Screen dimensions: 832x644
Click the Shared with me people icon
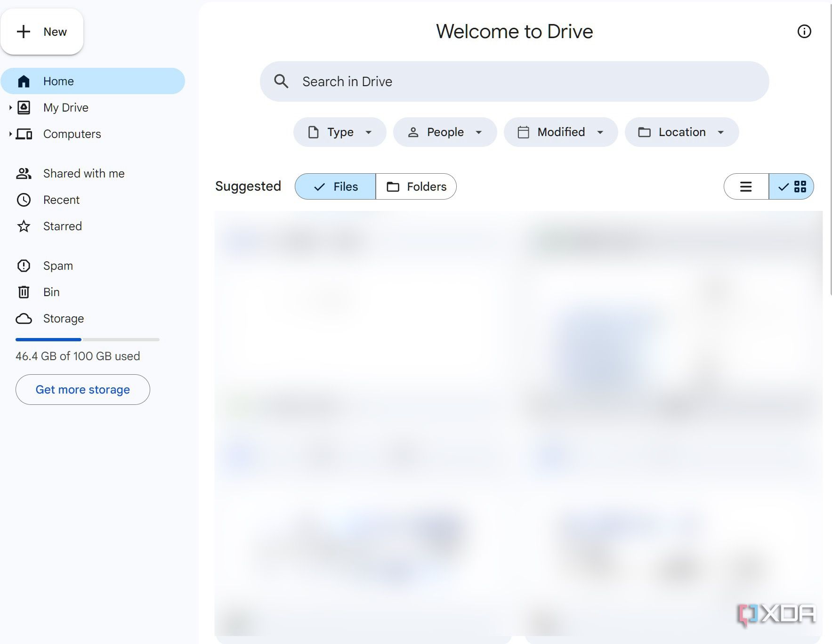point(24,174)
